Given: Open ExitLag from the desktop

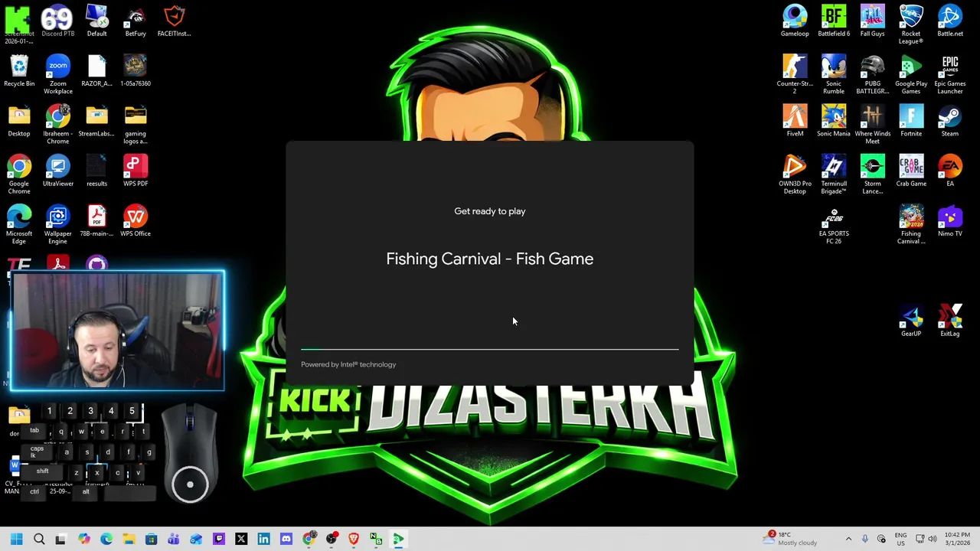Looking at the screenshot, I should click(950, 321).
